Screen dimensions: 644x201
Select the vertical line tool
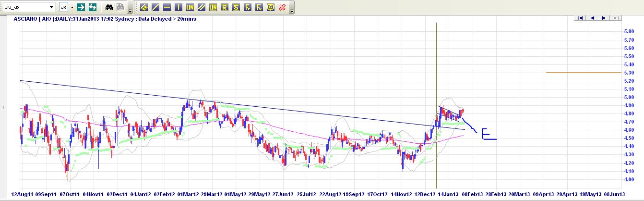[x=179, y=7]
